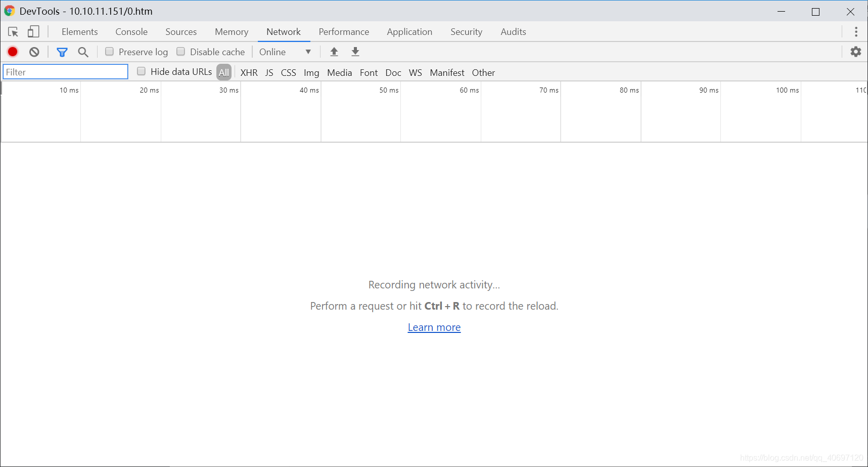Filter requests by XHR

[249, 72]
